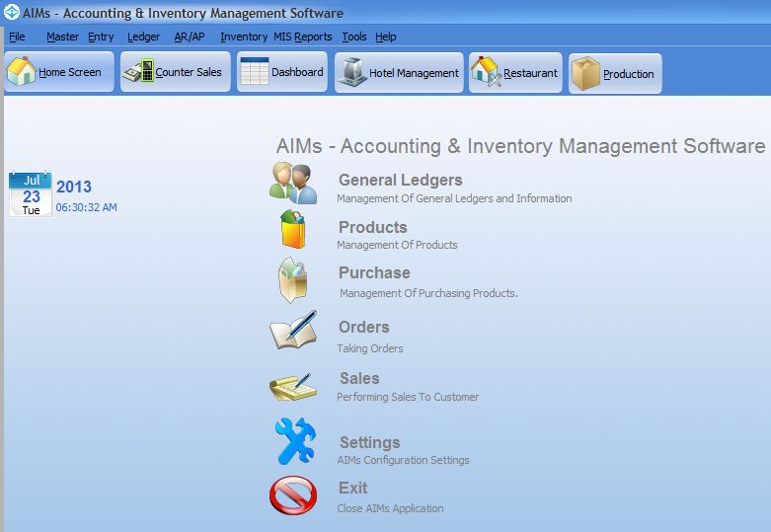
Task: Click the red Exit prohibition icon
Action: [x=293, y=495]
